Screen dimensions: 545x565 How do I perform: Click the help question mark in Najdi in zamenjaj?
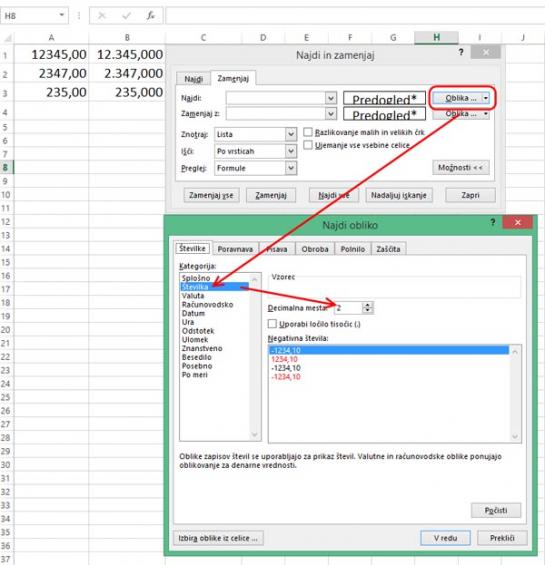461,52
